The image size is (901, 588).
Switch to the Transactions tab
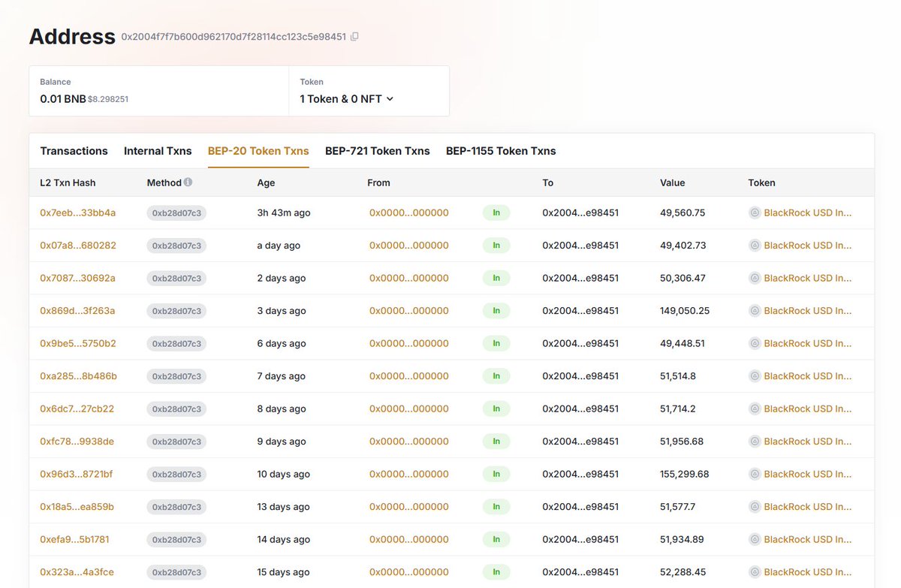pyautogui.click(x=74, y=150)
